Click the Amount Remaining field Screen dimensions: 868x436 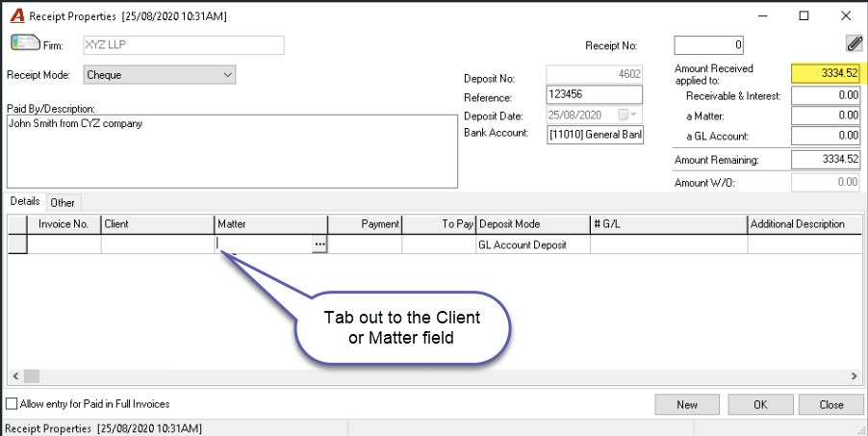coord(826,160)
